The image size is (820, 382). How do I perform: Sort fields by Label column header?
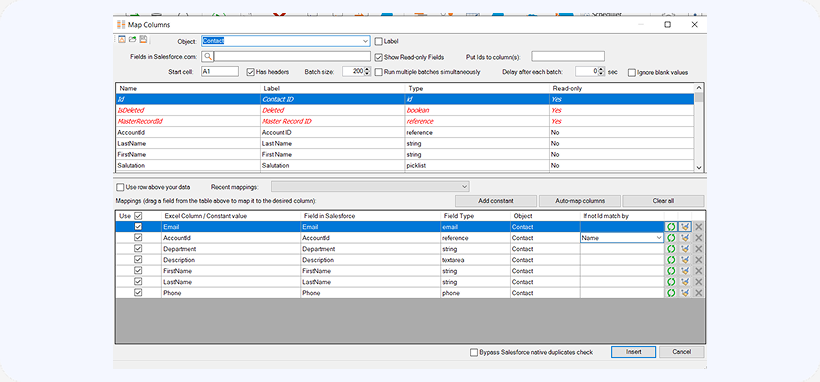332,88
